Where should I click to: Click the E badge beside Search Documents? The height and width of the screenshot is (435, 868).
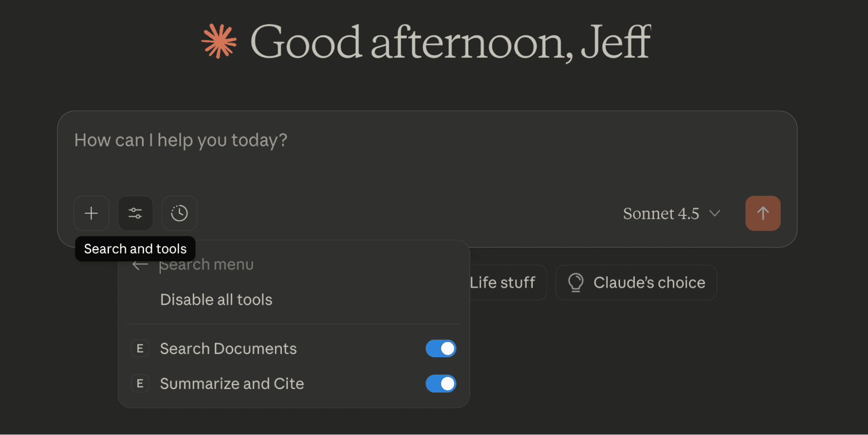[139, 348]
